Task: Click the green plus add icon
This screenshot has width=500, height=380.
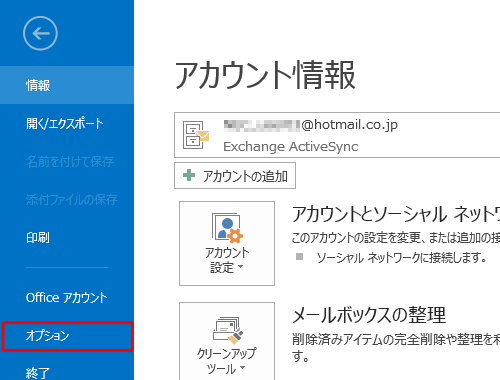Action: tap(189, 175)
